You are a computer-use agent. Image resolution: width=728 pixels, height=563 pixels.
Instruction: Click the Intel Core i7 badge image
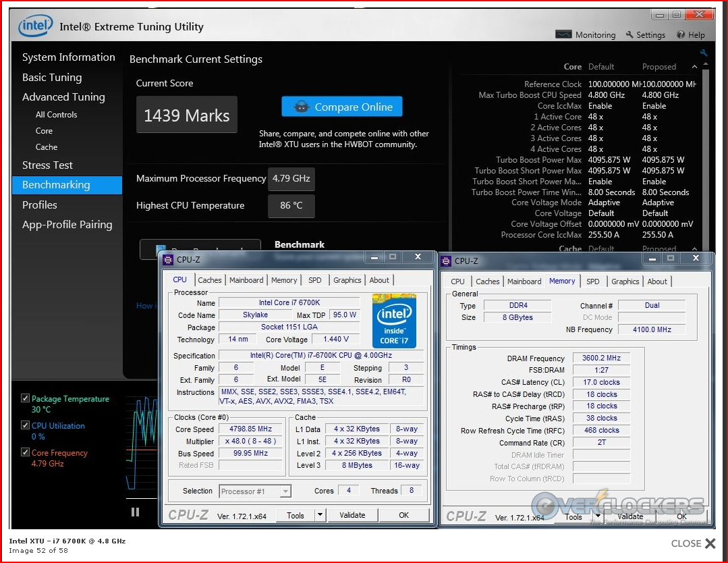pos(394,321)
